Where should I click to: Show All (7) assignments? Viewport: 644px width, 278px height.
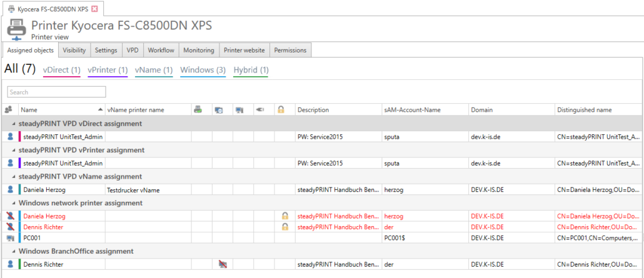pyautogui.click(x=20, y=69)
